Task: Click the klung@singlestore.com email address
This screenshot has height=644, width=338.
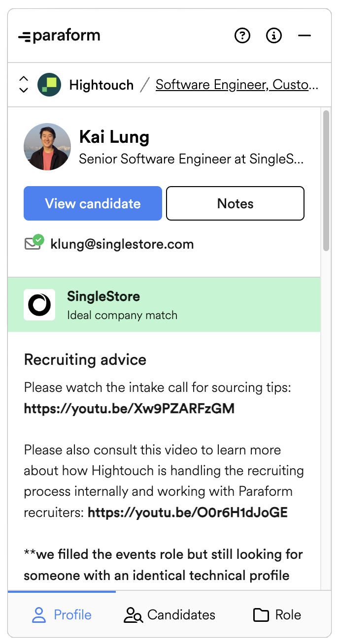Action: click(122, 244)
